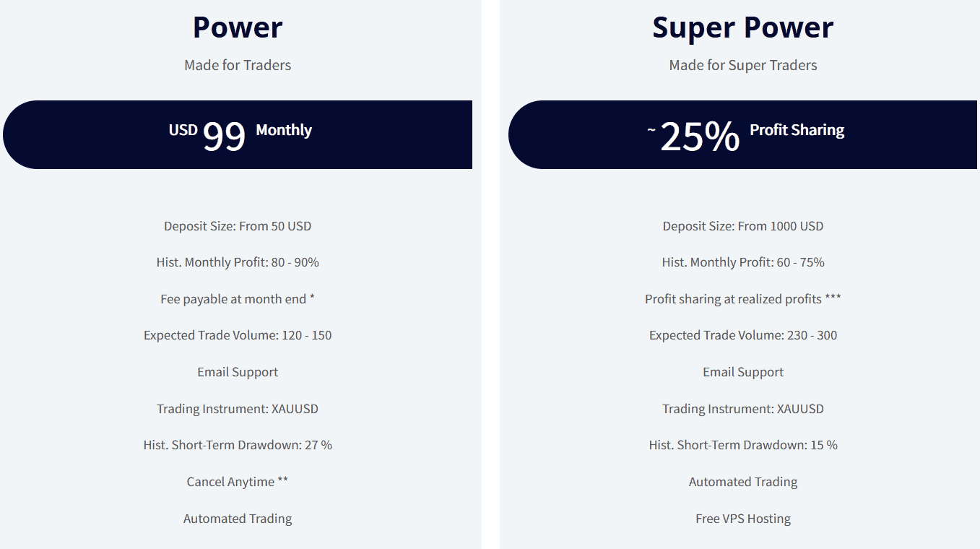Click the Super Power plan heading

point(743,27)
